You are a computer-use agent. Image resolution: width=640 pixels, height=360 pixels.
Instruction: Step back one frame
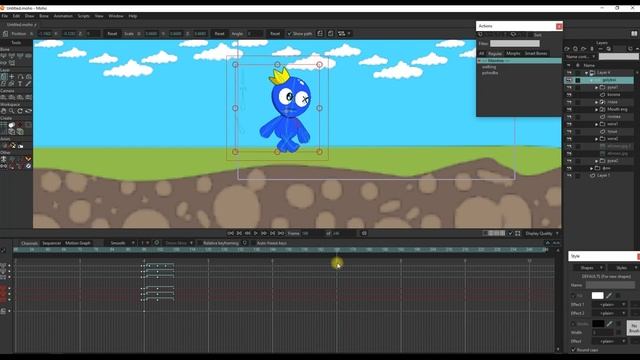pos(247,233)
